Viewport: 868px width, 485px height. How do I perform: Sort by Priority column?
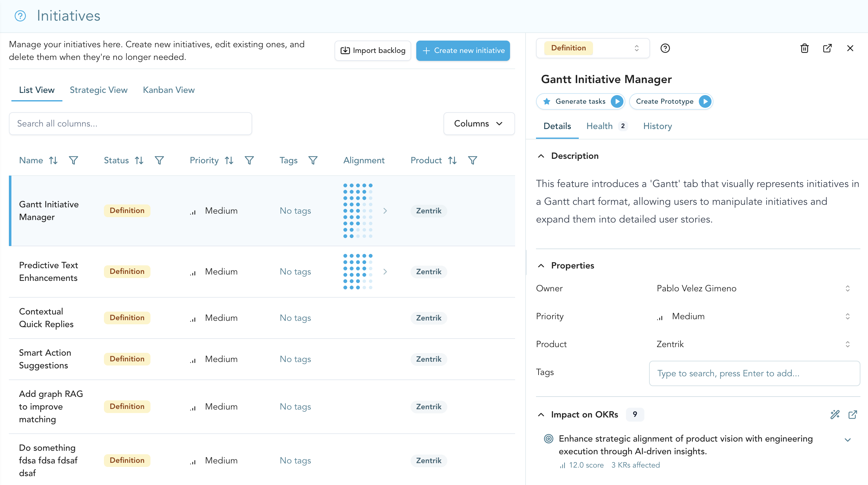[229, 160]
